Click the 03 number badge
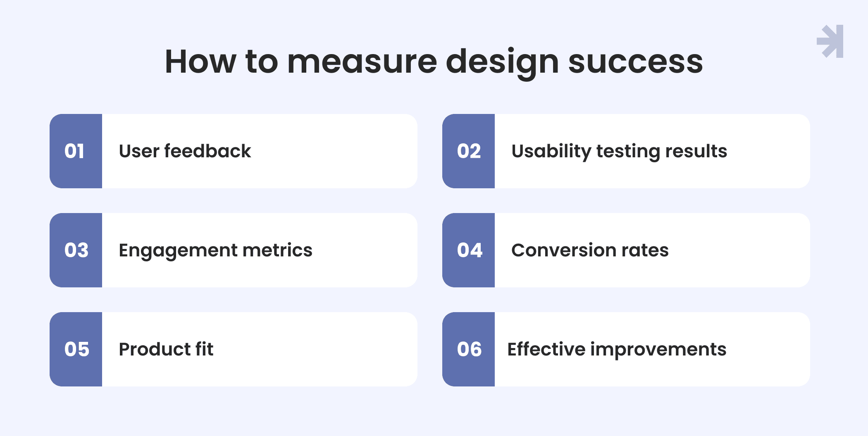 76,250
